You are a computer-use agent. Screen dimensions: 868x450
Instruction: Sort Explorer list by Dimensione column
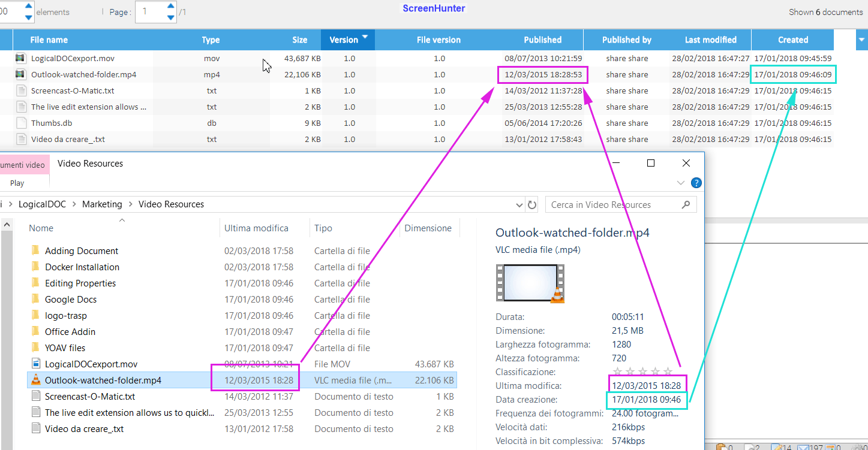click(x=428, y=228)
